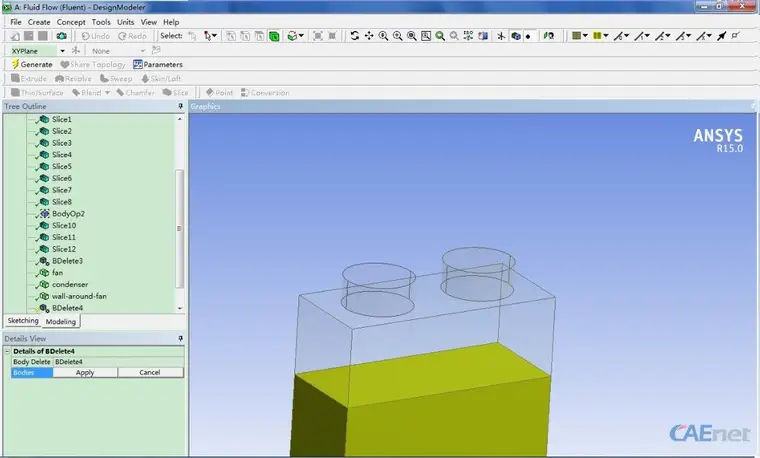
Task: Click the Image Capture camera icon
Action: [62, 36]
